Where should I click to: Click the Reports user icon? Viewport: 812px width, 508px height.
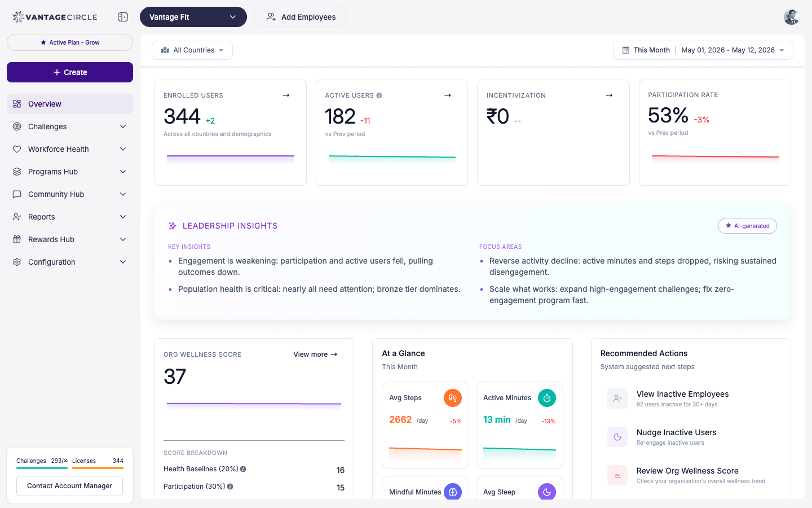click(x=17, y=217)
